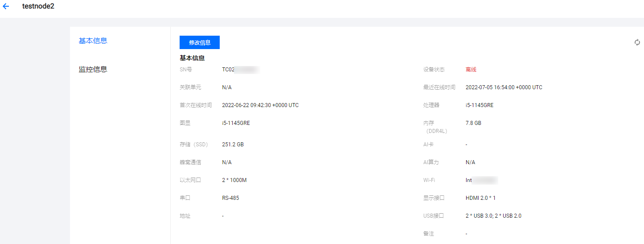The height and width of the screenshot is (244, 644).
Task: Click the 7.8 GB memory value
Action: point(473,123)
